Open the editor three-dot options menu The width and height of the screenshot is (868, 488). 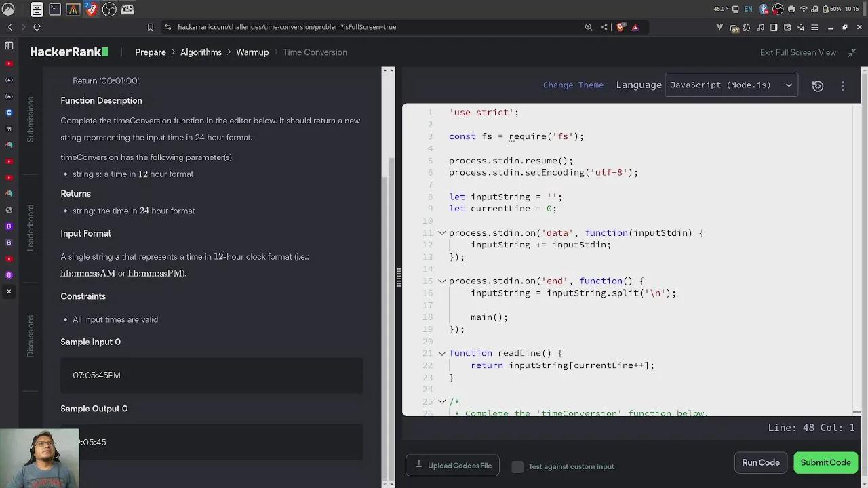point(843,86)
